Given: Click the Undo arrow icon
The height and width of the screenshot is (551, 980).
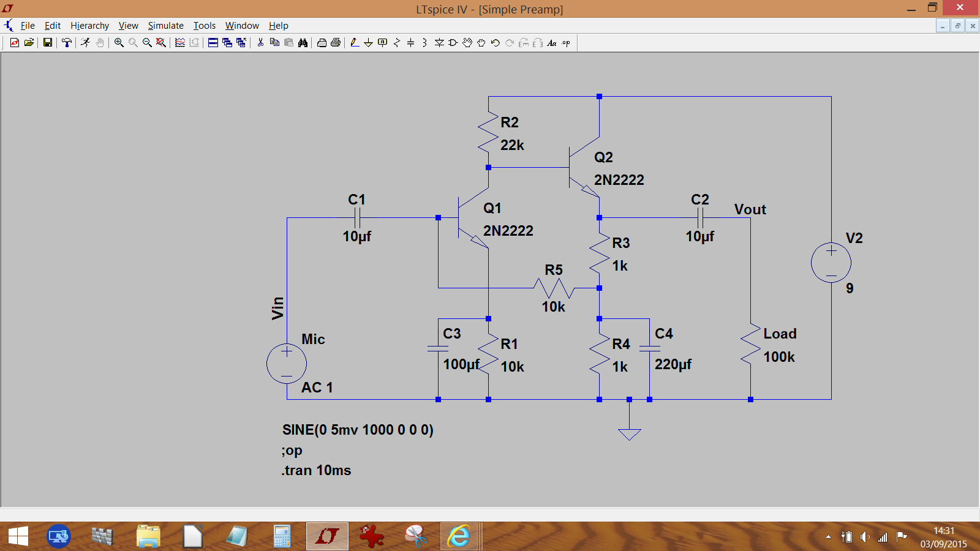Looking at the screenshot, I should click(x=496, y=43).
